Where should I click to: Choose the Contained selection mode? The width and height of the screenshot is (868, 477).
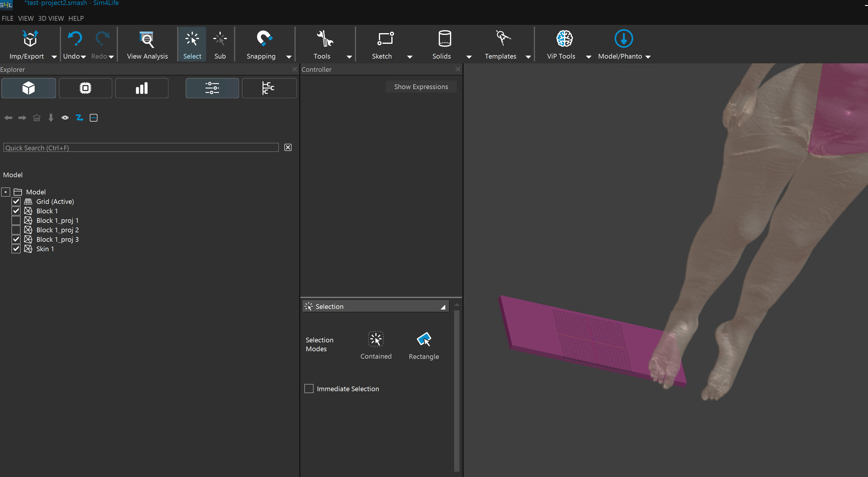click(x=375, y=339)
